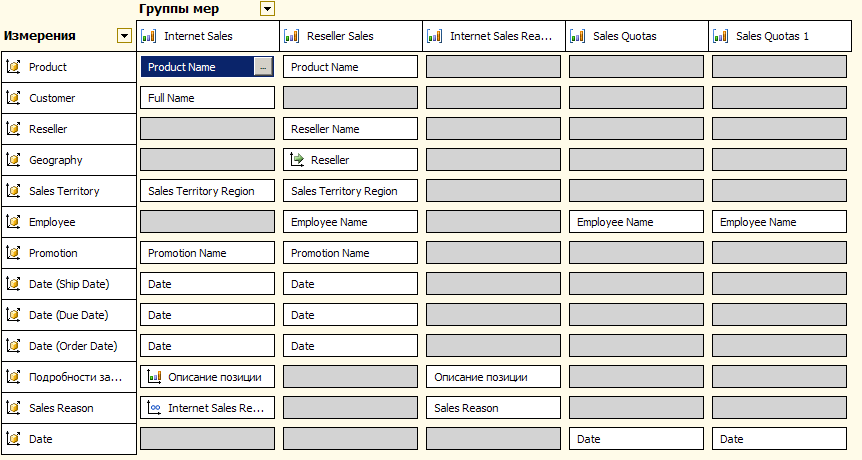Click the Product dimension icon
862x460 pixels.
[13, 67]
